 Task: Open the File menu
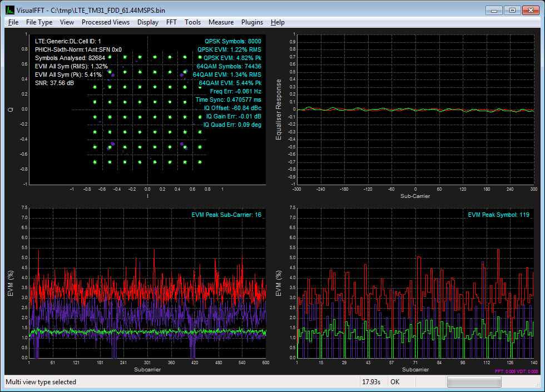tap(13, 22)
